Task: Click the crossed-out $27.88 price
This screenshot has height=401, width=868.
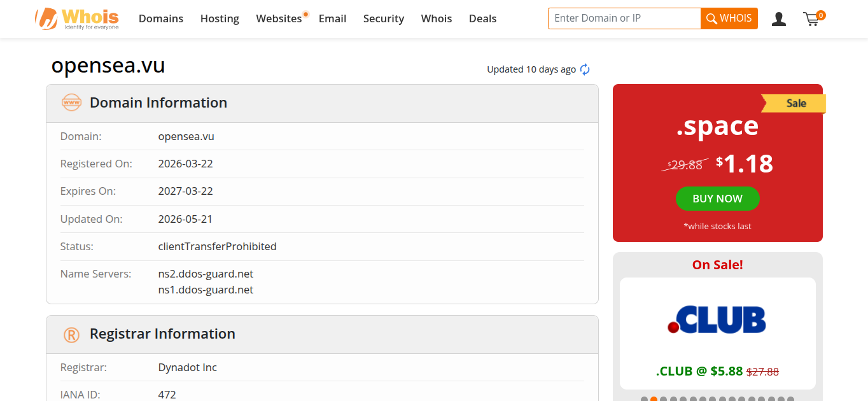Action: [x=762, y=372]
